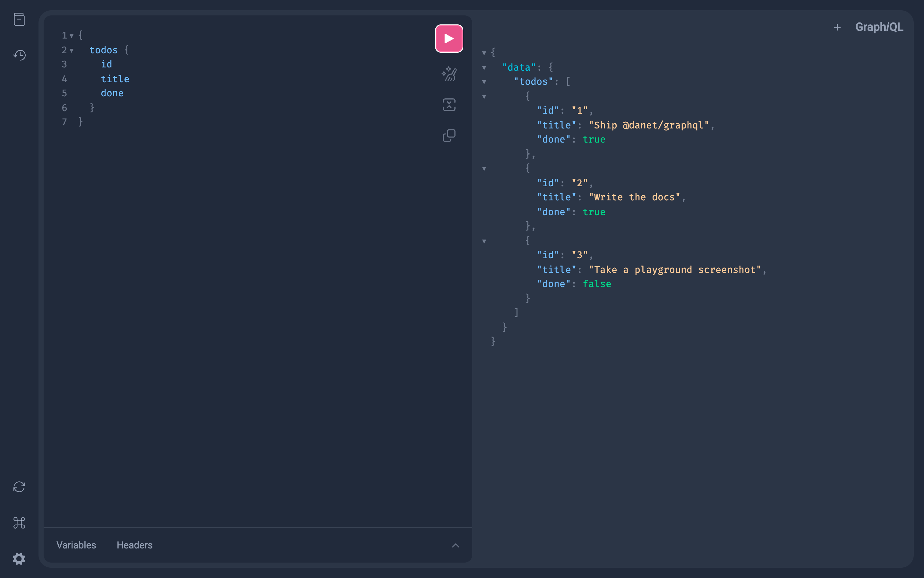Copy the query to clipboard

449,135
